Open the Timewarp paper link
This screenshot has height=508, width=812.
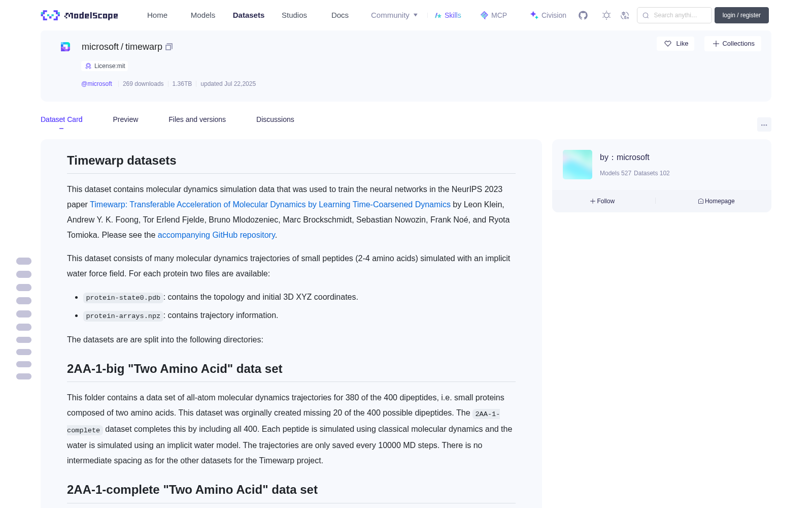click(x=270, y=204)
